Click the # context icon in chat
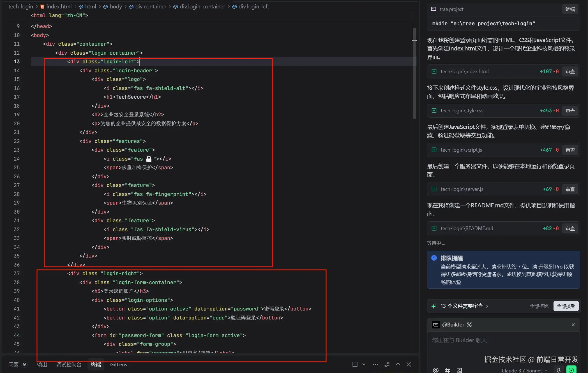Screen dimensions: 588x373 click(x=447, y=370)
